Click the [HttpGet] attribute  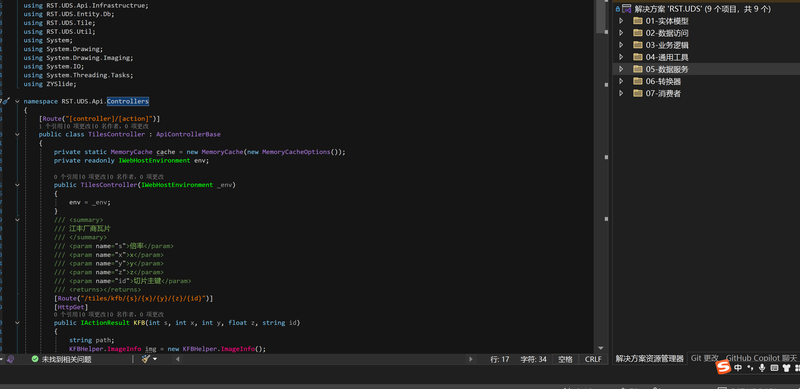coord(71,307)
